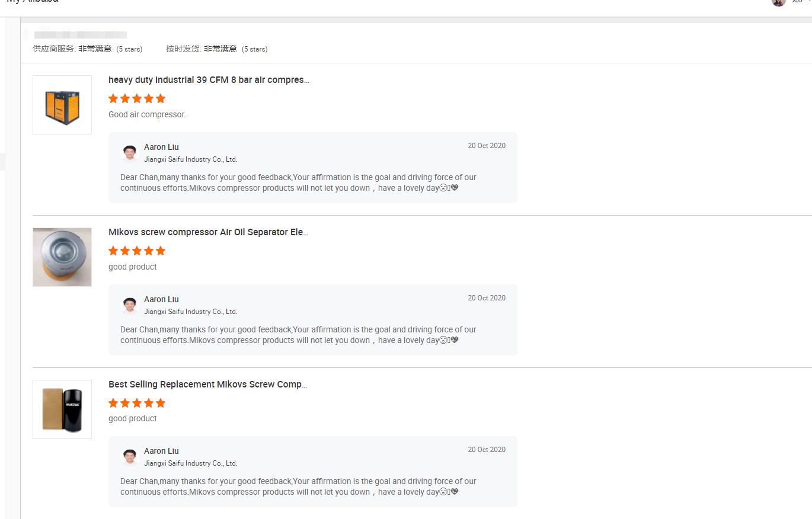Open the black oil filter product thumbnail
The image size is (812, 519).
coord(62,409)
